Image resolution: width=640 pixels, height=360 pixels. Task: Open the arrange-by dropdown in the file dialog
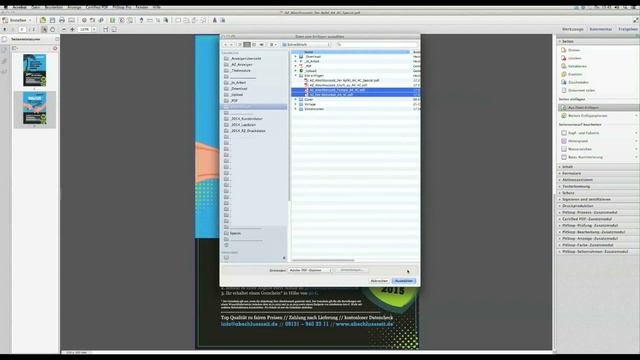point(273,44)
